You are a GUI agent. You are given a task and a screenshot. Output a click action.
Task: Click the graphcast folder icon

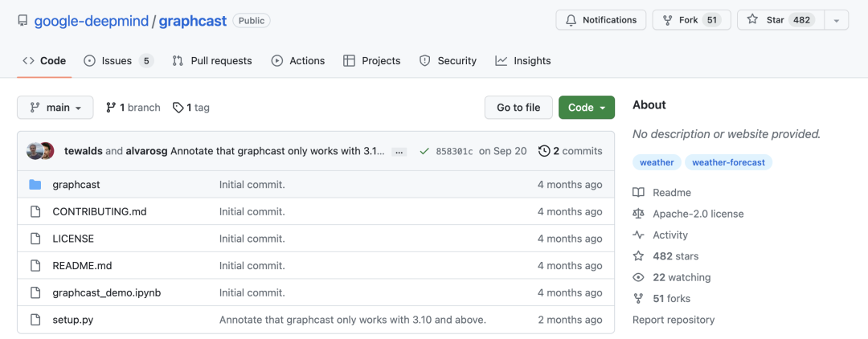tap(35, 185)
